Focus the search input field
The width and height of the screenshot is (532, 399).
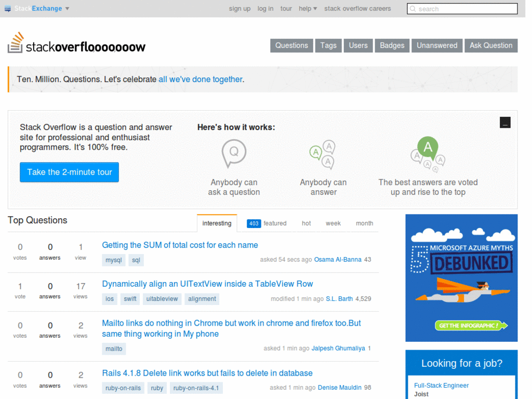462,9
